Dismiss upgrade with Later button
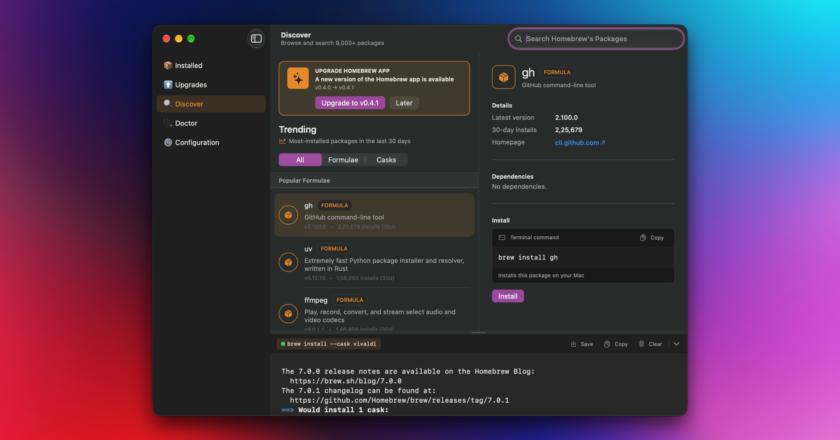Viewport: 840px width, 440px height. [x=404, y=103]
